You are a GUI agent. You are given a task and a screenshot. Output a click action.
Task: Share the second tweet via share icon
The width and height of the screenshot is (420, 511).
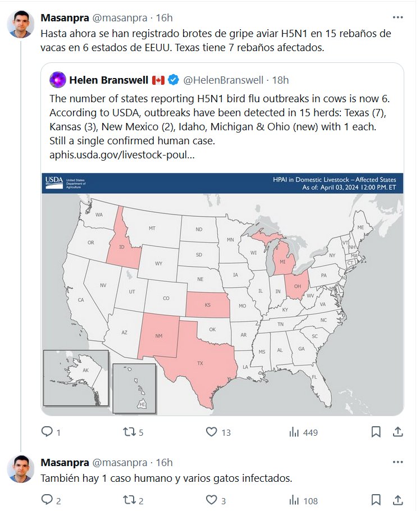(x=398, y=500)
